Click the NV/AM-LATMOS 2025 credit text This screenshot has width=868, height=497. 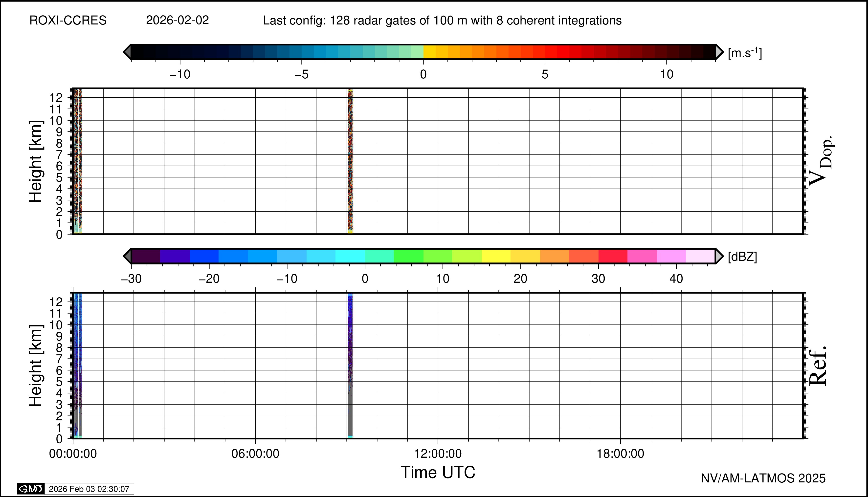(x=763, y=478)
